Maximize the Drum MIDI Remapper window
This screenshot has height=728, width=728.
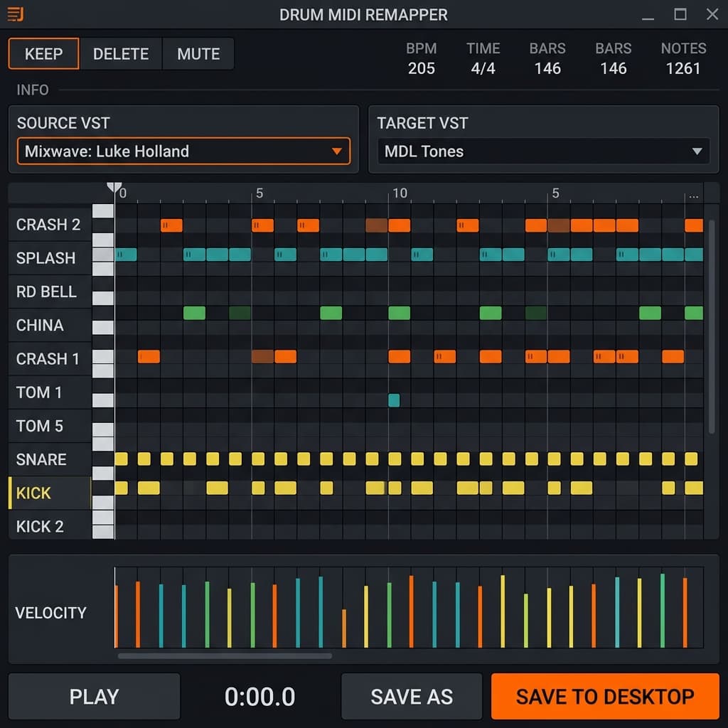click(x=680, y=14)
